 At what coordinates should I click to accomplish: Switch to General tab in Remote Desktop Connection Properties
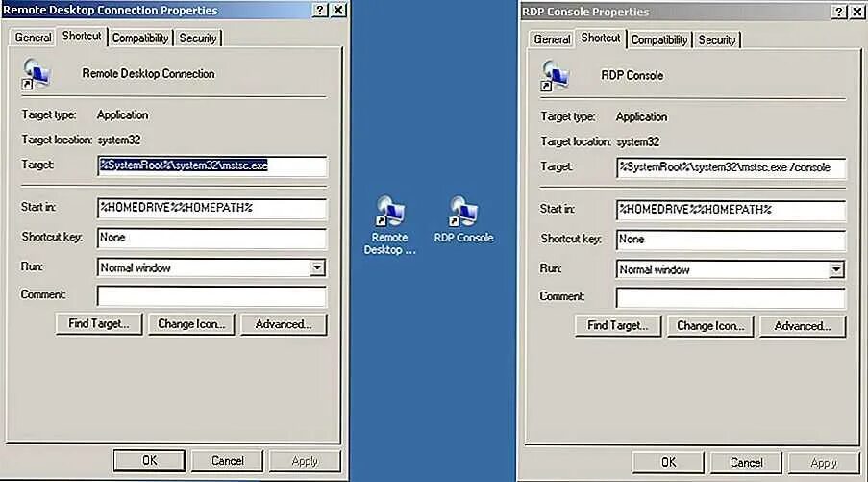click(34, 38)
